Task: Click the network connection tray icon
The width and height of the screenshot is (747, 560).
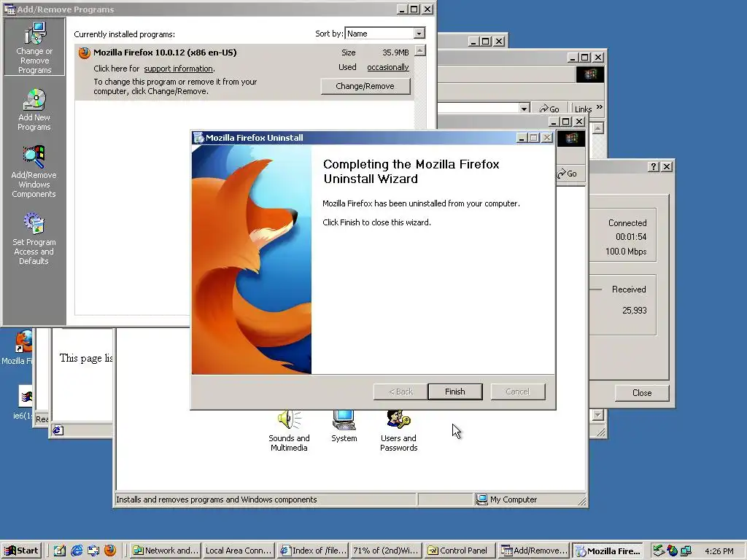Action: click(686, 551)
